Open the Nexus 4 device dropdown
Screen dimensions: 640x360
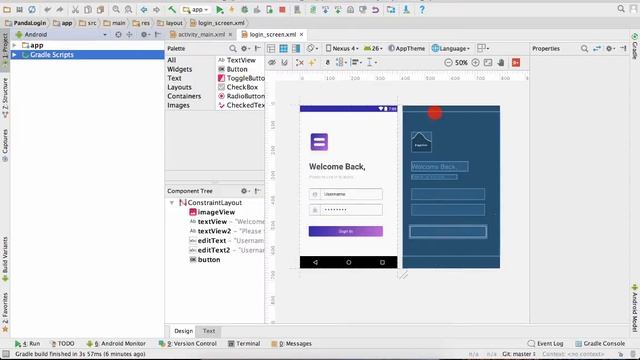tap(342, 49)
